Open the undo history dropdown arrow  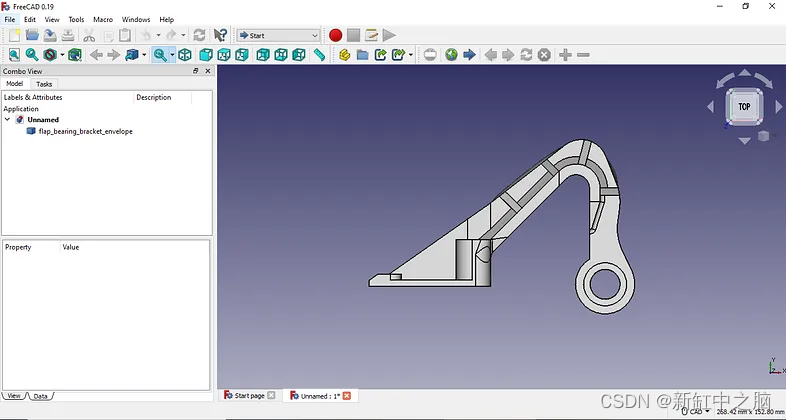tap(158, 35)
